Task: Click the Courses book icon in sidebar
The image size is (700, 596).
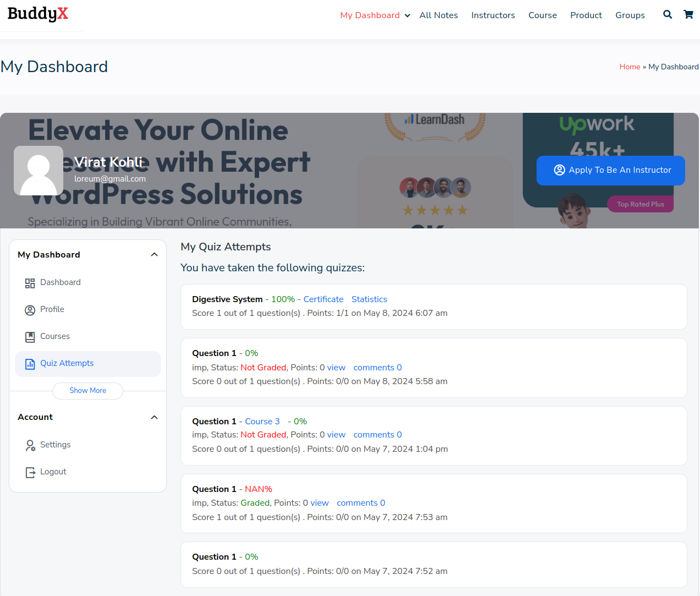Action: (x=30, y=337)
